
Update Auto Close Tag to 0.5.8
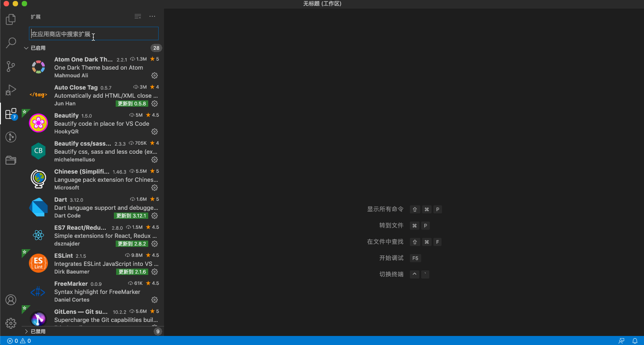[132, 104]
